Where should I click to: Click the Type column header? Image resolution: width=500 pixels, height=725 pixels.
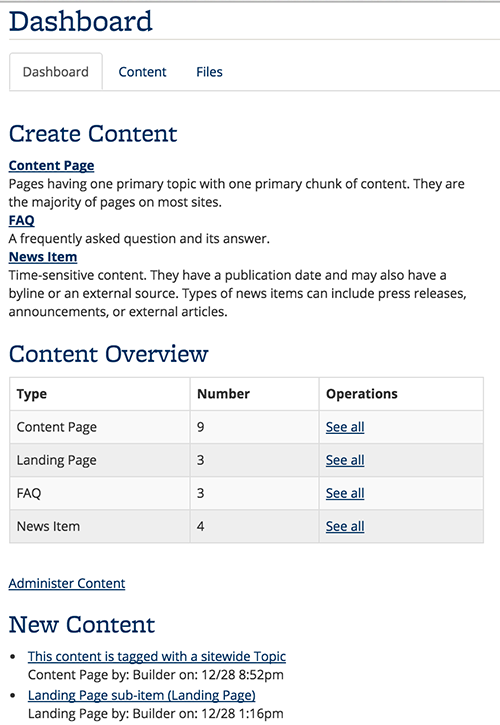coord(32,394)
